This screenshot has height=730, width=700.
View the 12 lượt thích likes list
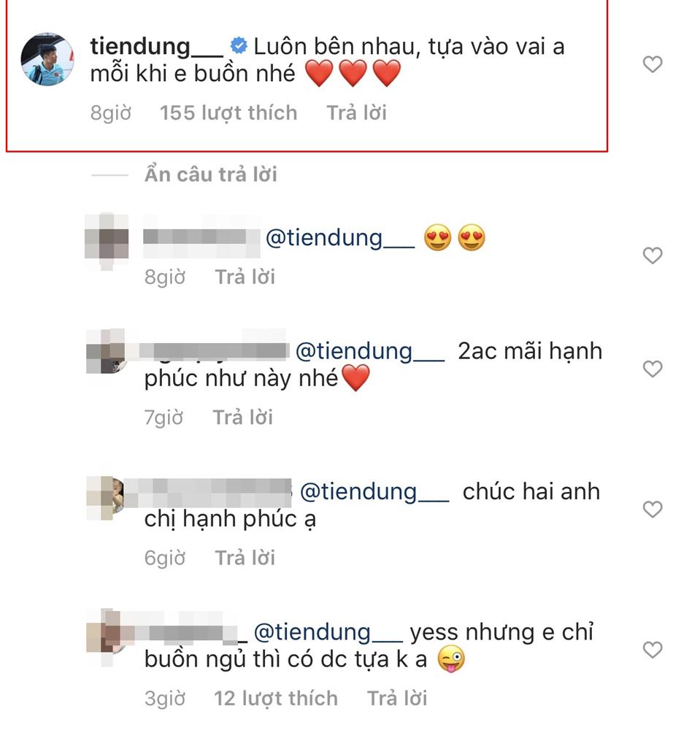tap(276, 698)
